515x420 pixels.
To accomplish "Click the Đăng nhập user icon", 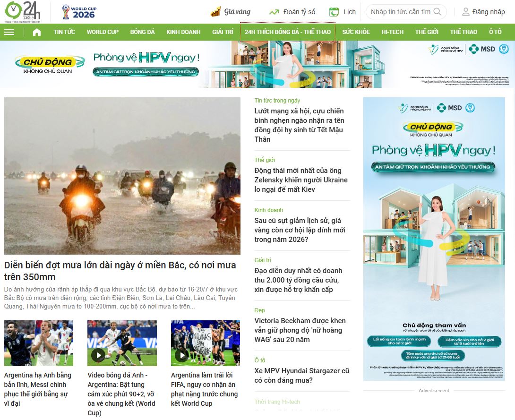I will tap(465, 12).
